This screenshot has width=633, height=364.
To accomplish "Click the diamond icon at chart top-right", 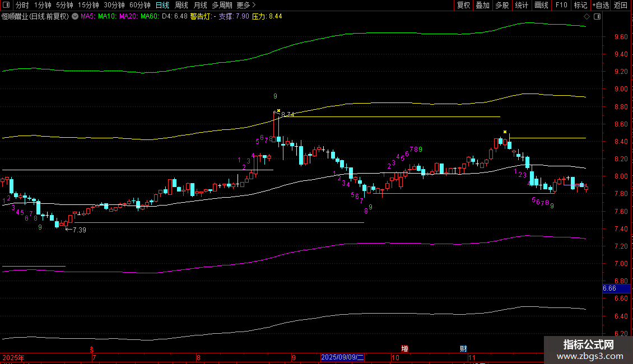I will 587,17.
